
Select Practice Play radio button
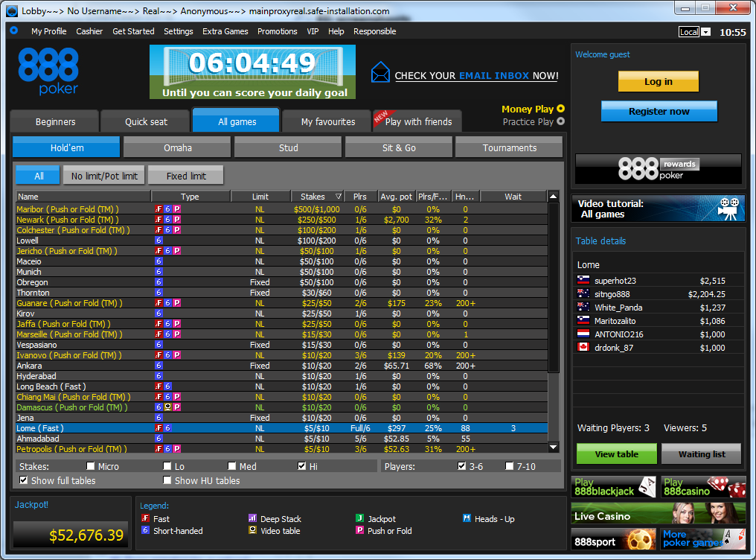click(561, 121)
